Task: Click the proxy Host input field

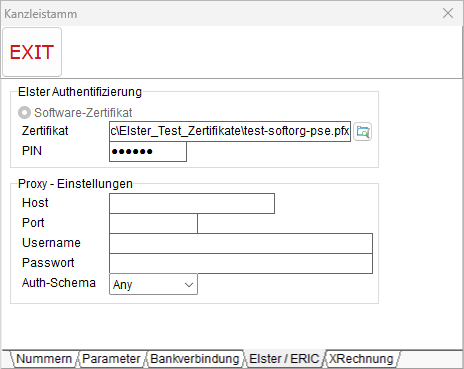Action: coord(192,203)
